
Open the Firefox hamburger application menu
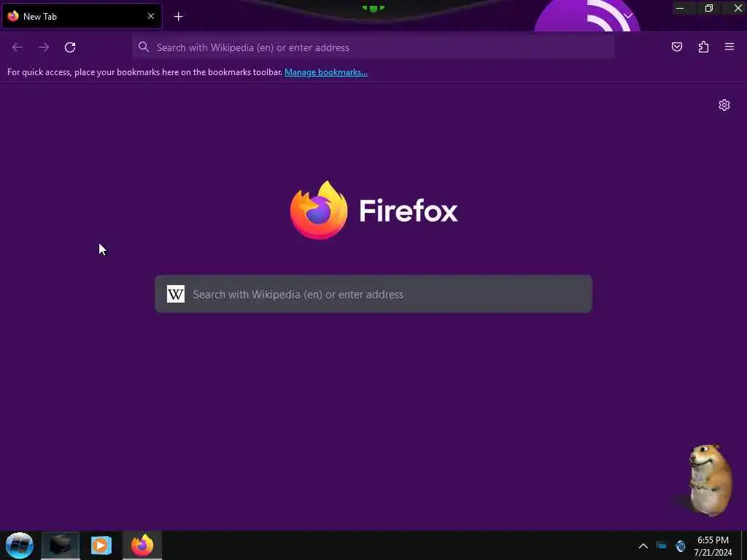point(729,47)
